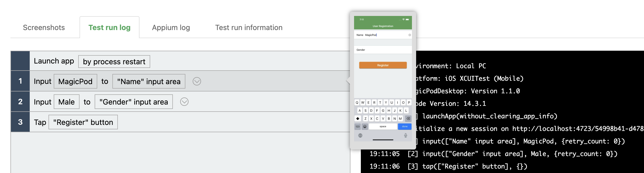The image size is (644, 173).
Task: Tap the shift arrow key on keyboard
Action: coord(358,119)
